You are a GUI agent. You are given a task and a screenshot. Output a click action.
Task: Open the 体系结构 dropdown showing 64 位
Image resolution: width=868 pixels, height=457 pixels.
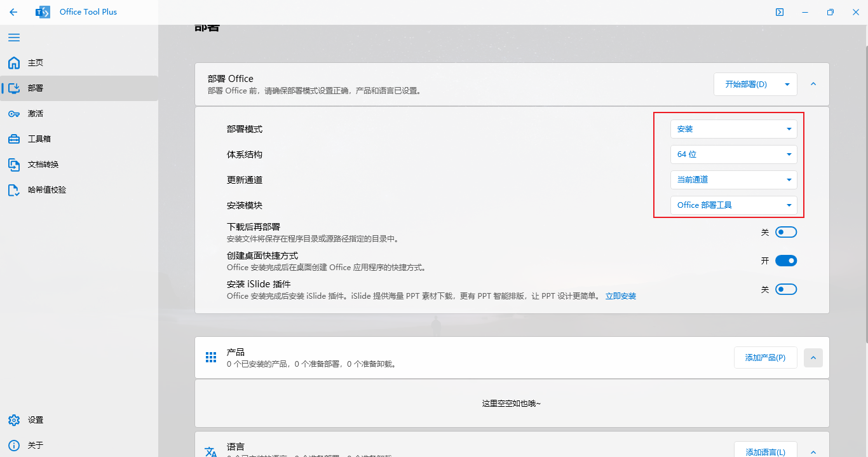coord(733,154)
